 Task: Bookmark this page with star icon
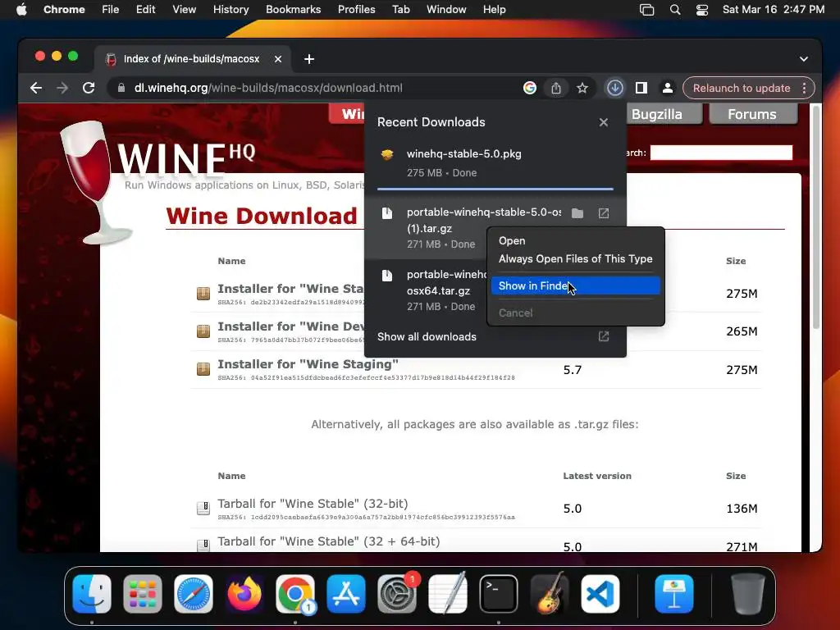[x=582, y=88]
